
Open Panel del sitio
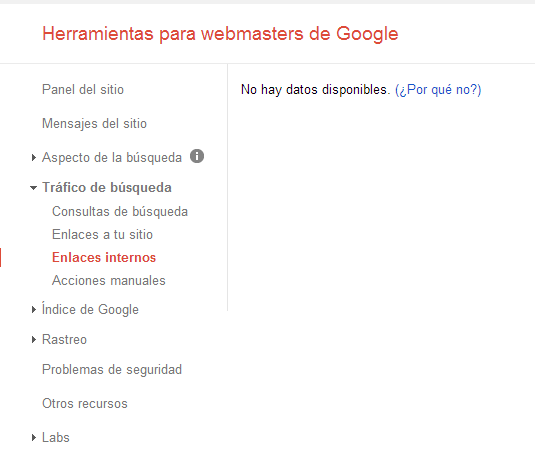point(83,89)
